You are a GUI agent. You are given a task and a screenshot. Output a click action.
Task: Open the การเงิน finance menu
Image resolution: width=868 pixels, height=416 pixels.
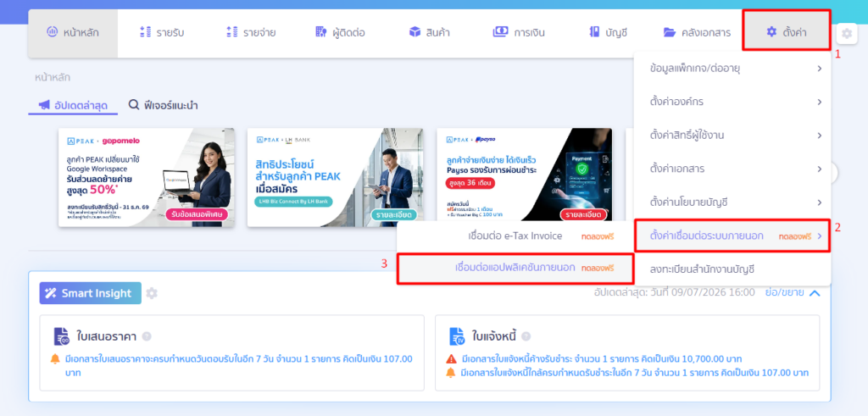click(519, 33)
